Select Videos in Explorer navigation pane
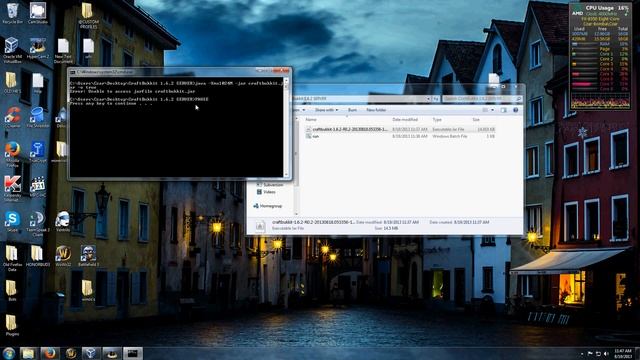 266,192
